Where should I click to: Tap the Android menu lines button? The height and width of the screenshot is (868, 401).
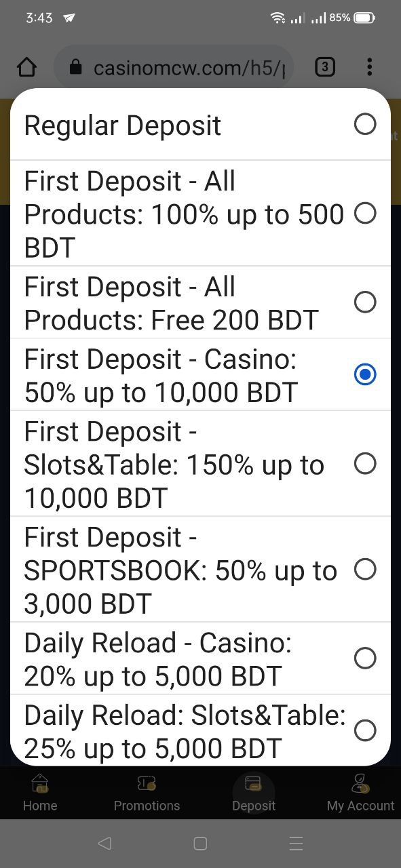click(296, 843)
